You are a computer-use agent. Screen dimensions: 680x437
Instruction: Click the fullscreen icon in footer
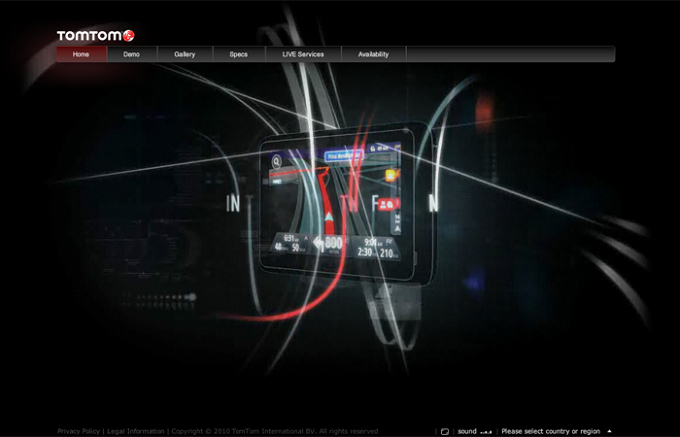(x=445, y=432)
